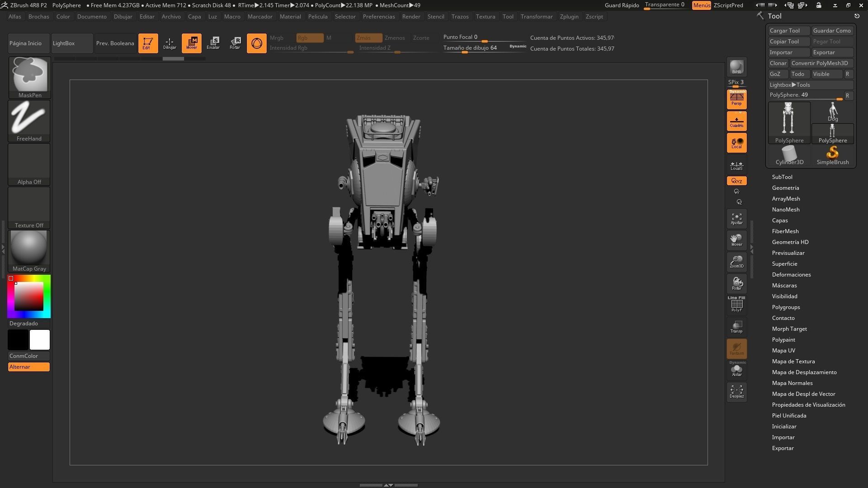868x488 pixels.
Task: Open LightBox browser
Action: tap(72, 43)
